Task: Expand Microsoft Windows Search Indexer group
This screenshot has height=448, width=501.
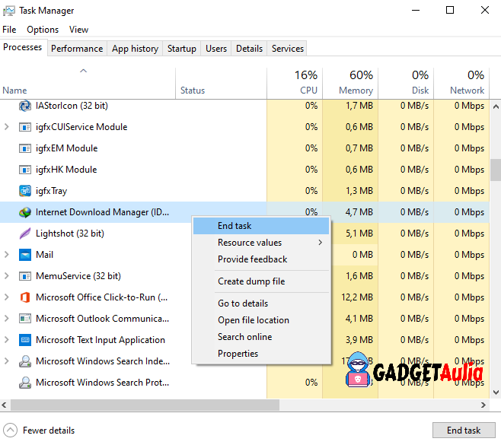Action: [x=6, y=361]
